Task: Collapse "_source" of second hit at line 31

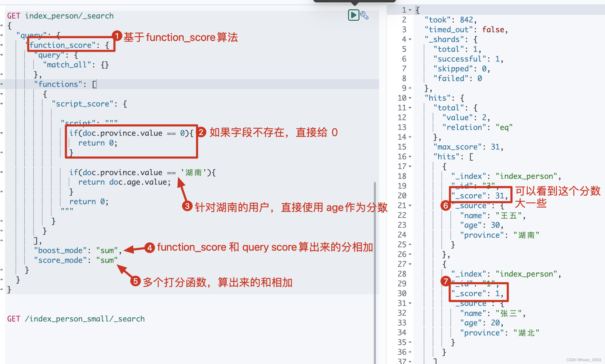Action: (x=410, y=303)
